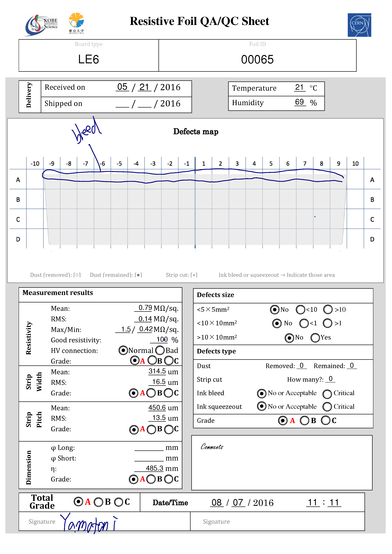Select Total Grade A
Image resolution: width=392 pixels, height=554 pixels.
[78, 502]
